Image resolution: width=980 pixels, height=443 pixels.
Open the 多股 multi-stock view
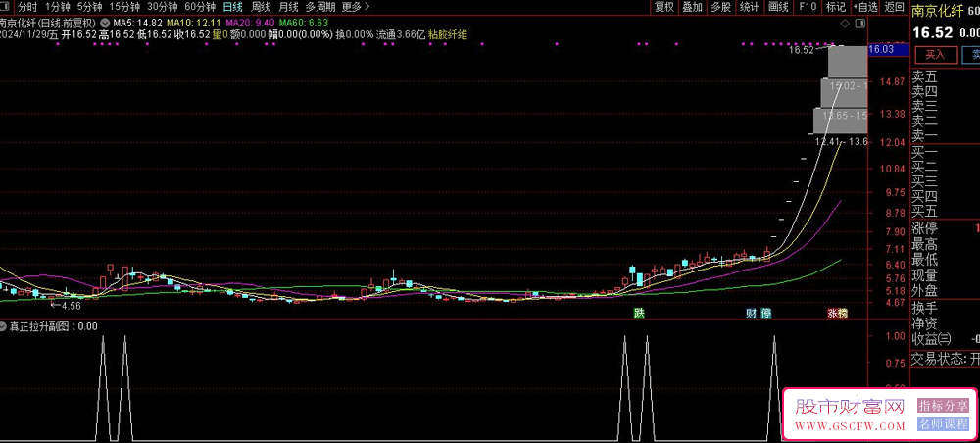(x=720, y=8)
